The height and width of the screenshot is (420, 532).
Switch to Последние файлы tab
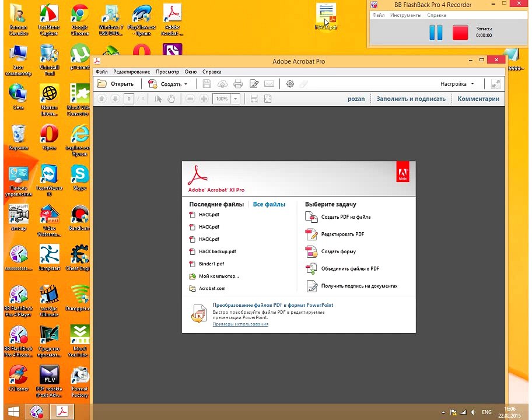(216, 204)
